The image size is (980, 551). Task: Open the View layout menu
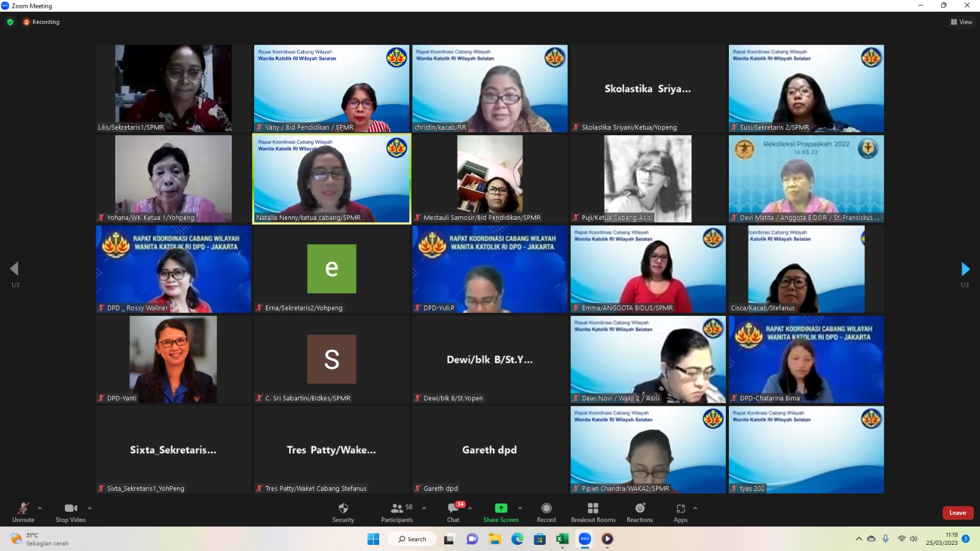(961, 22)
